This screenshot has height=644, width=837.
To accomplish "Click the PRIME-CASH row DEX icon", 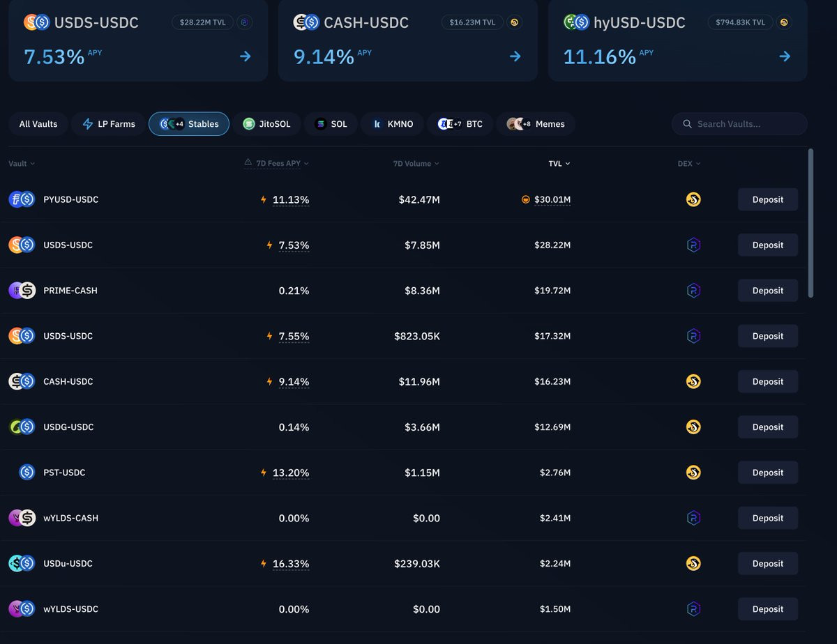I will pyautogui.click(x=693, y=291).
